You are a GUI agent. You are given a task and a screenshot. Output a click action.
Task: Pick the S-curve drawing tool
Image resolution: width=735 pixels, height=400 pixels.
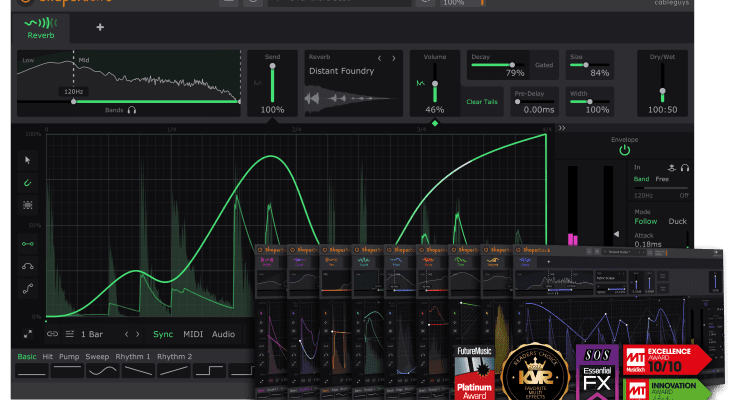[x=27, y=288]
